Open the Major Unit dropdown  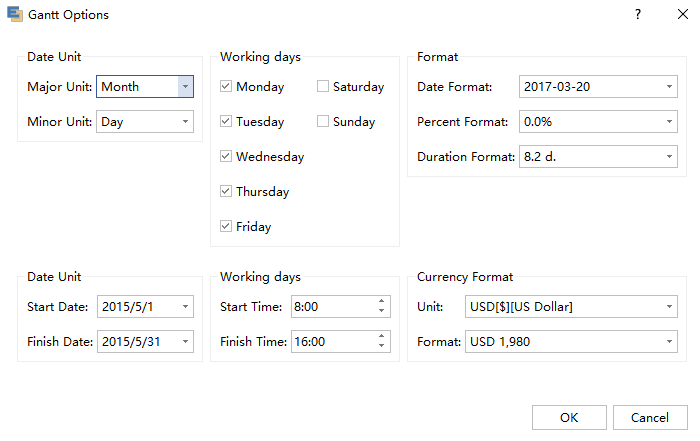click(184, 87)
